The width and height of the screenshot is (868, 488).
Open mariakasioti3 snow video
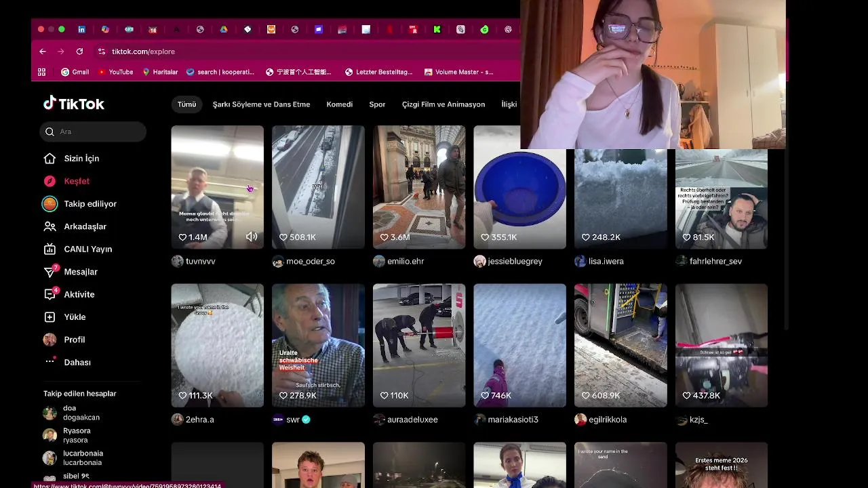(519, 345)
